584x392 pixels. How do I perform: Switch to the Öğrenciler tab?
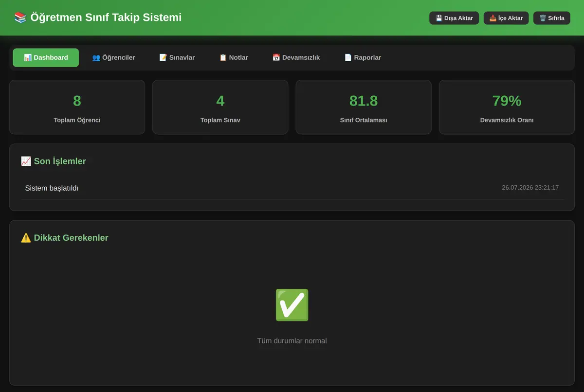(x=114, y=57)
